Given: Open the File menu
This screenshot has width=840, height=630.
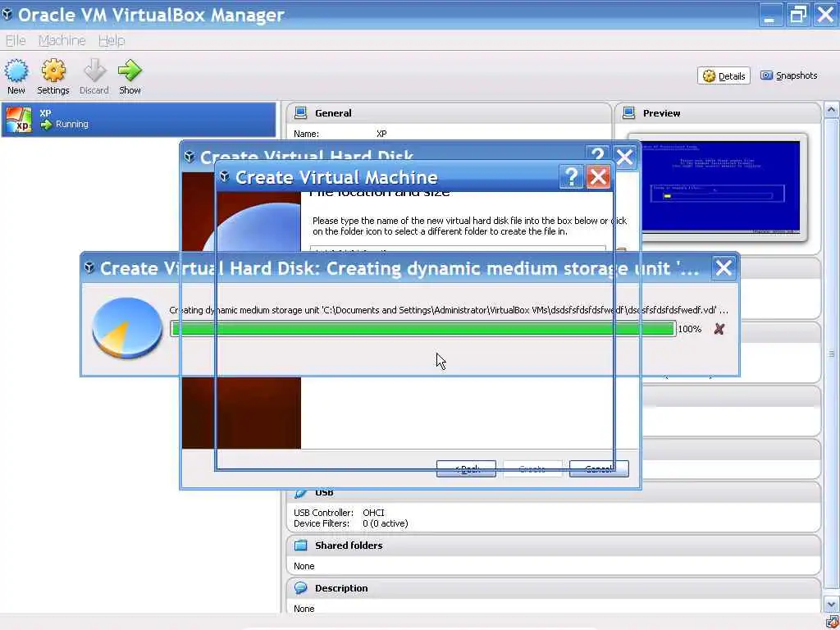Looking at the screenshot, I should tap(16, 41).
